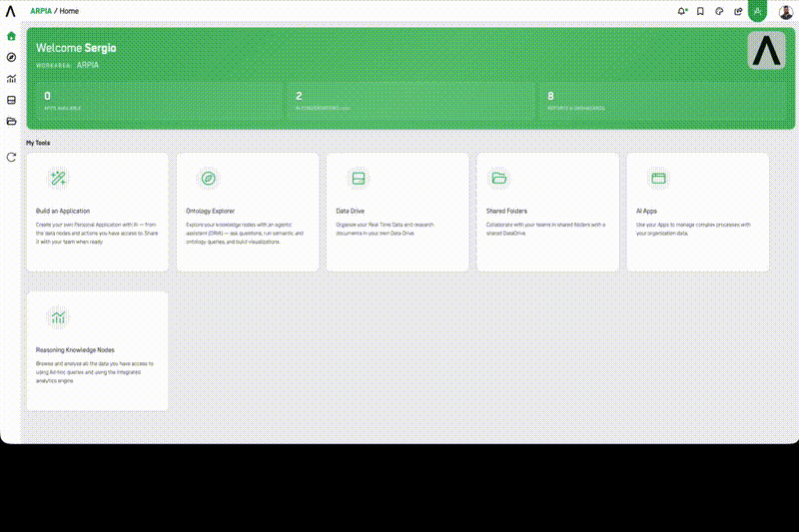Click the Ontology Explorer description text

point(245,234)
